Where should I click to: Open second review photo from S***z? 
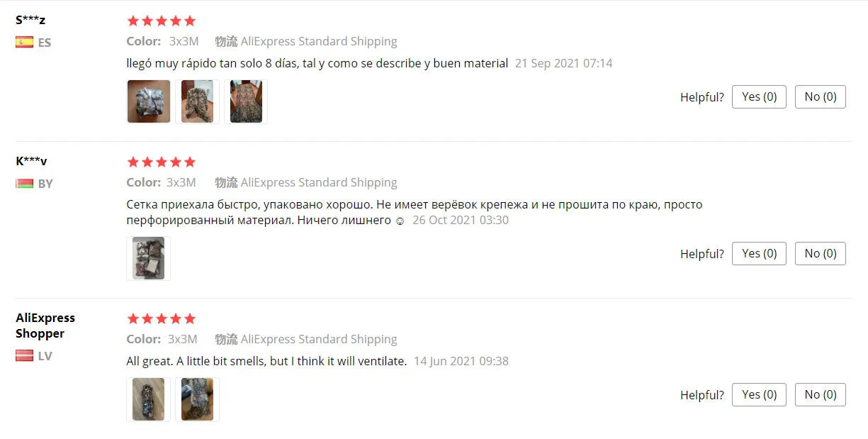tap(197, 101)
